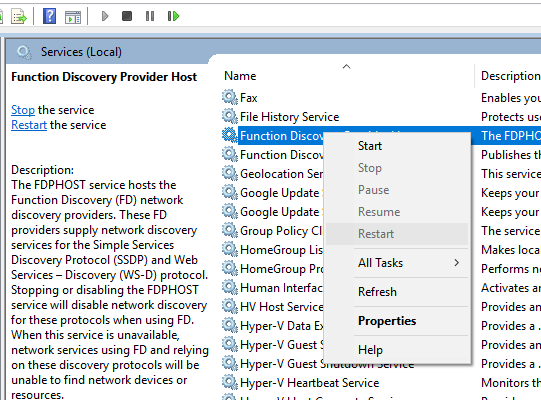The height and width of the screenshot is (400, 541).
Task: Select the Geolocation Service row
Action: pos(281,174)
